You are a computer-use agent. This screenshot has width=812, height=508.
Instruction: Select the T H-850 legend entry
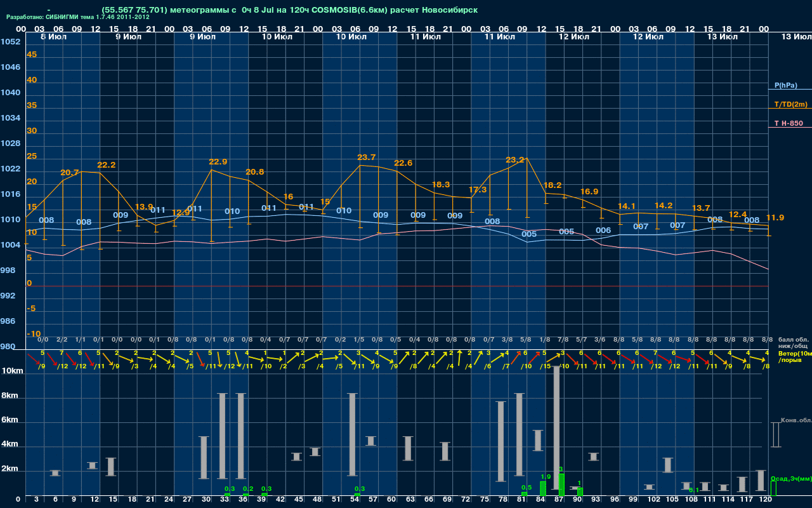pyautogui.click(x=789, y=123)
